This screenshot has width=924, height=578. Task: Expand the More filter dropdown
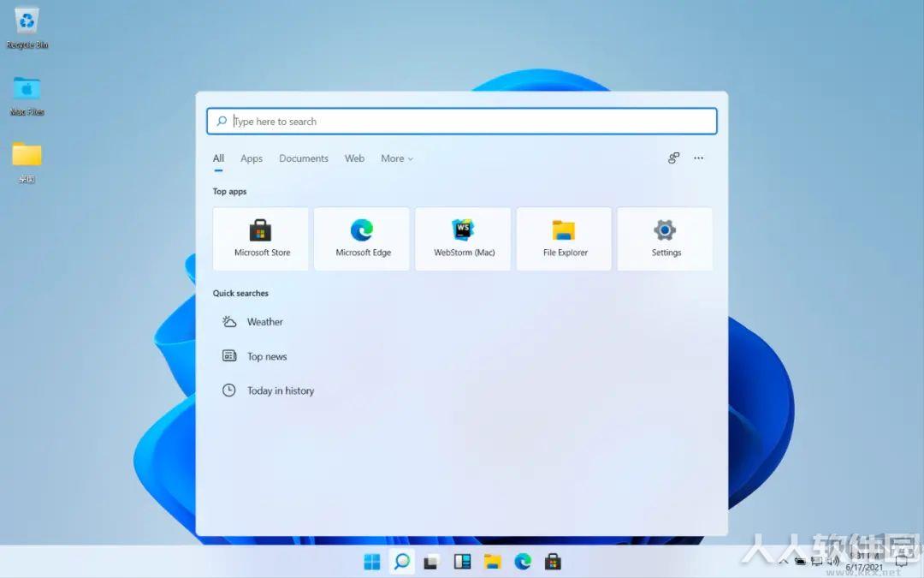click(x=397, y=158)
